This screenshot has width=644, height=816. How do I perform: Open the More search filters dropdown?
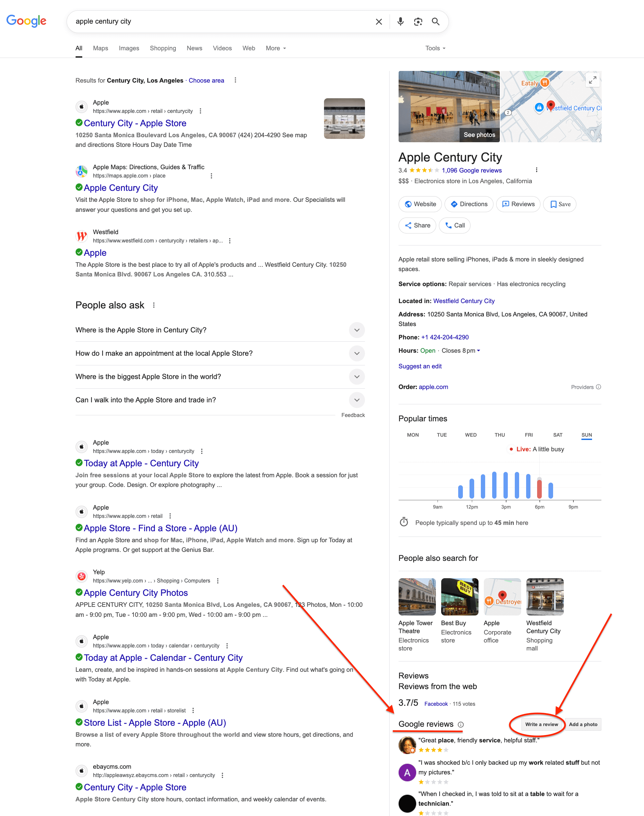click(x=276, y=48)
